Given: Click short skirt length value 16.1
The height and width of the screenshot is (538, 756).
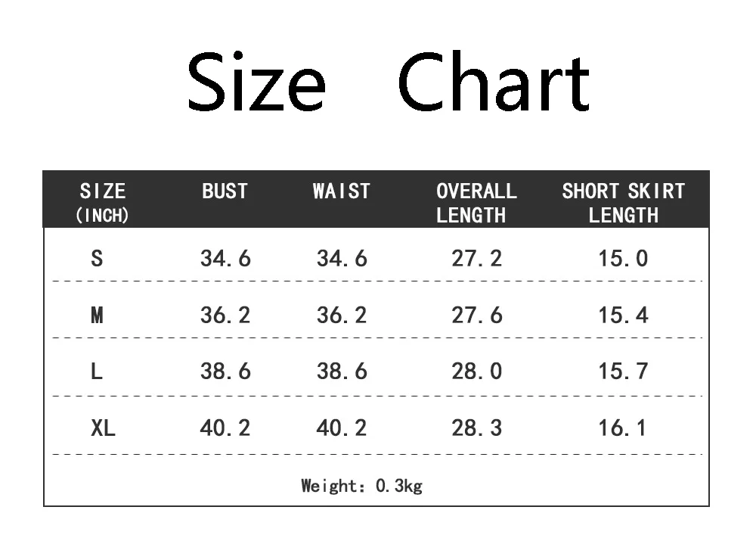Looking at the screenshot, I should pyautogui.click(x=622, y=428).
